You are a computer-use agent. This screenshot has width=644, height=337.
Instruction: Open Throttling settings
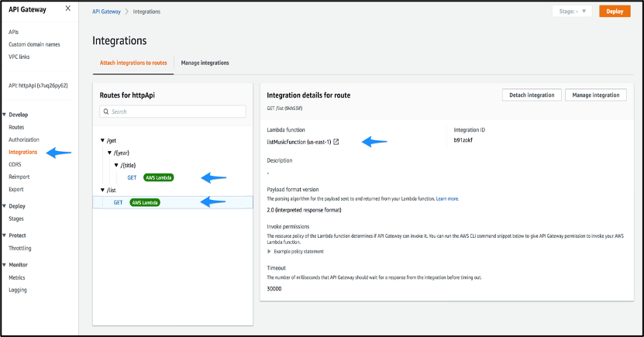(19, 248)
